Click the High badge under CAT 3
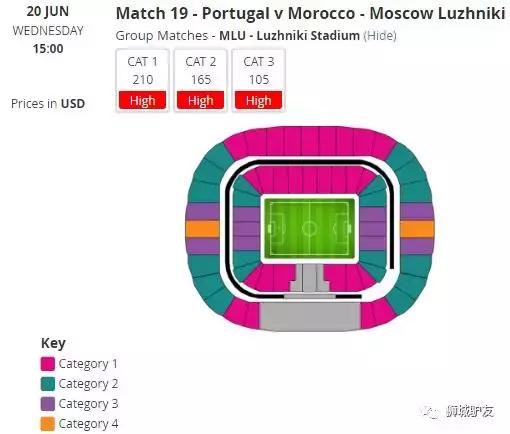The height and width of the screenshot is (434, 510). click(x=259, y=100)
